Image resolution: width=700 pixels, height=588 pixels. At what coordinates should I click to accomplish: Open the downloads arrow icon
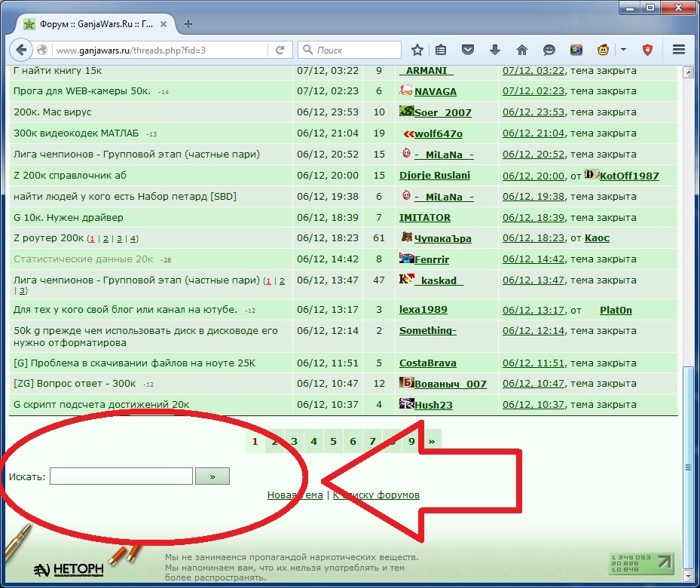(494, 50)
